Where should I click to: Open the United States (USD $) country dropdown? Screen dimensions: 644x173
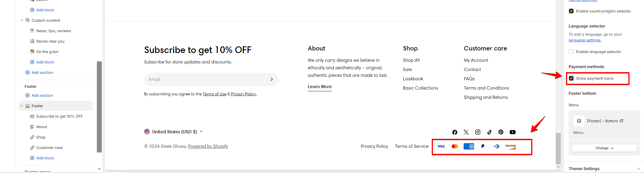(173, 132)
